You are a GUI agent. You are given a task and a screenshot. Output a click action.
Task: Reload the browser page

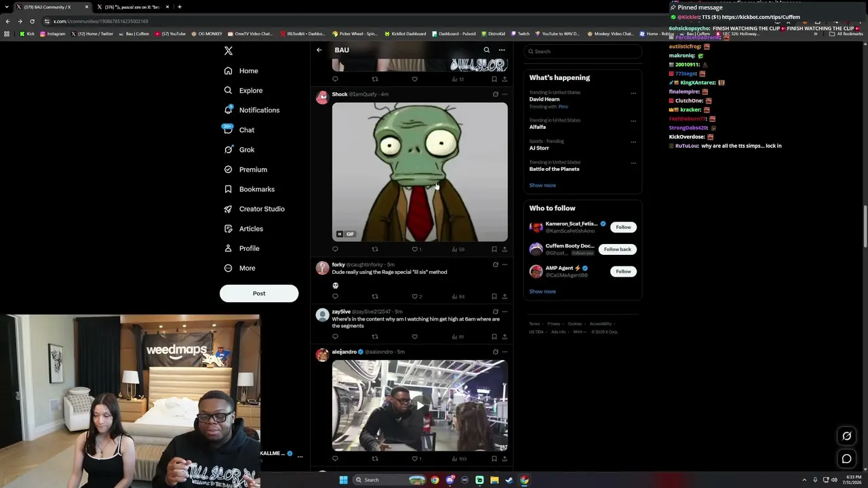32,21
